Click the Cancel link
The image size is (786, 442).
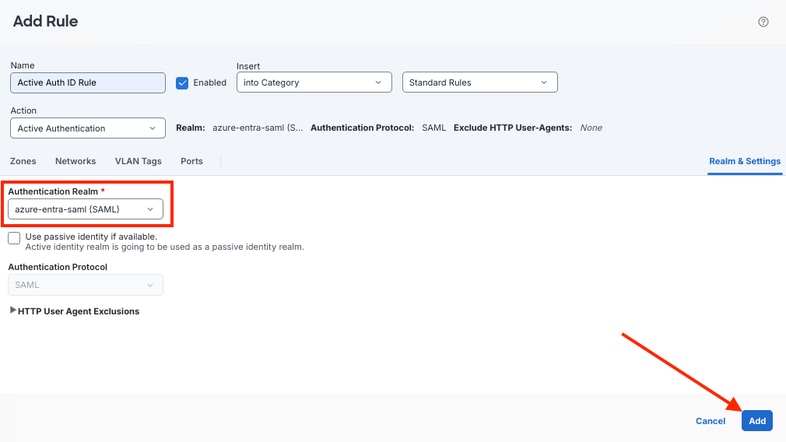[710, 421]
